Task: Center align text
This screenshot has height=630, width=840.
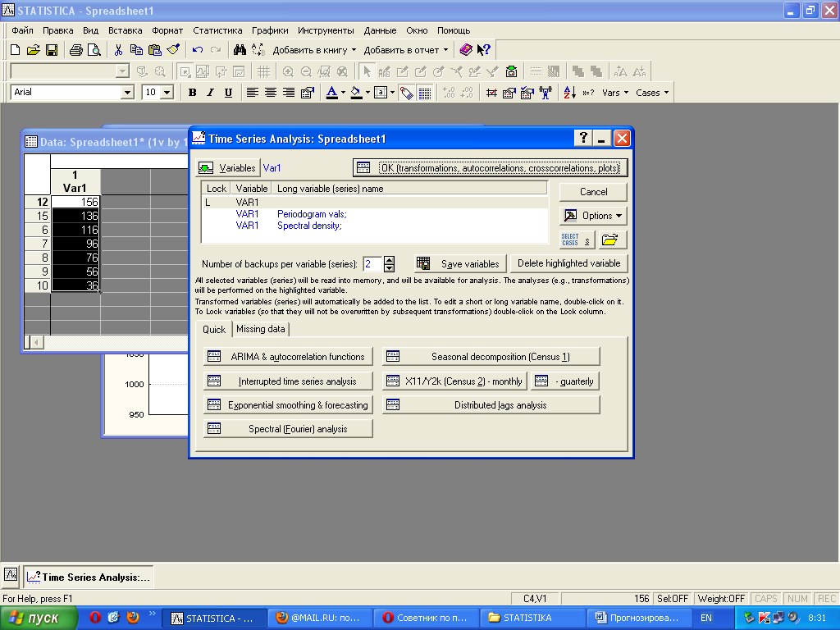Action: [271, 93]
